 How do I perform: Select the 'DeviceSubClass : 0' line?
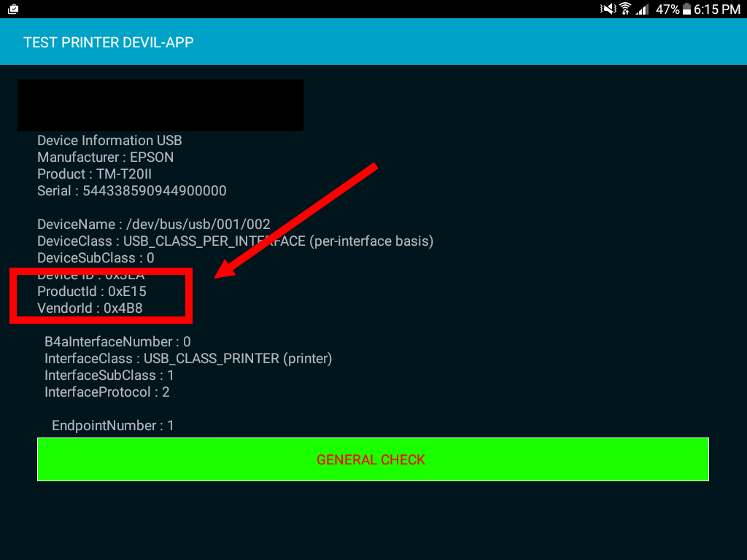(x=96, y=257)
